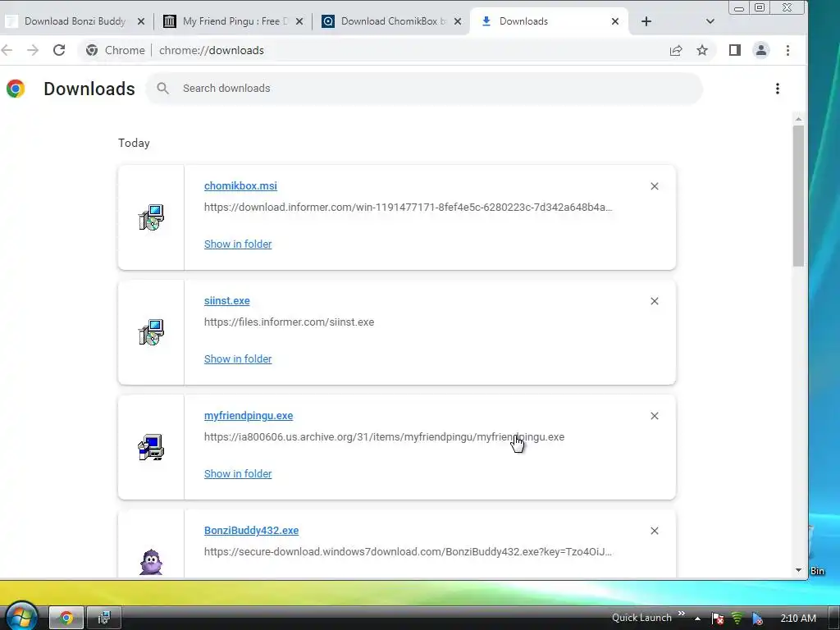Show hidden tray icons arrow
This screenshot has width=840, height=630.
coord(697,619)
